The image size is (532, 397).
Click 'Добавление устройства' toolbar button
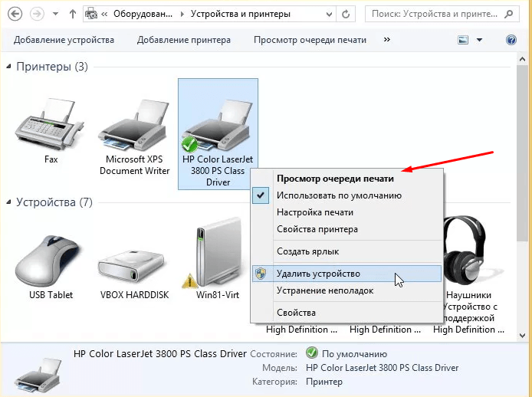[x=64, y=40]
